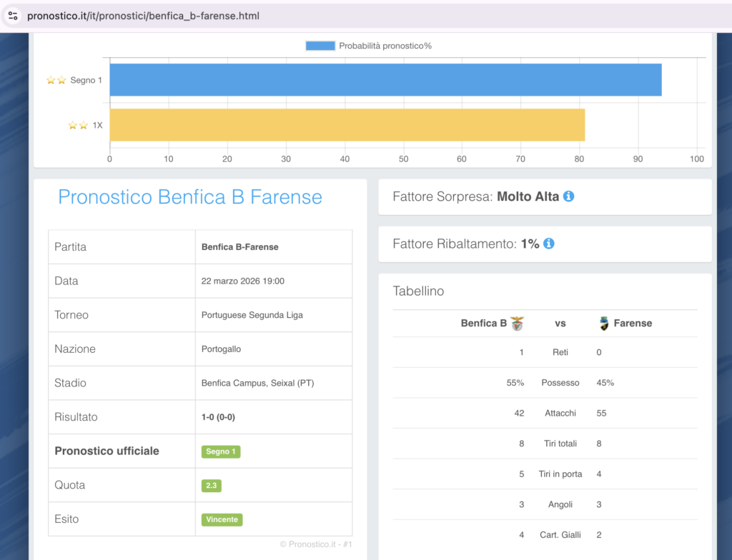Click the URL in the address bar

click(143, 16)
